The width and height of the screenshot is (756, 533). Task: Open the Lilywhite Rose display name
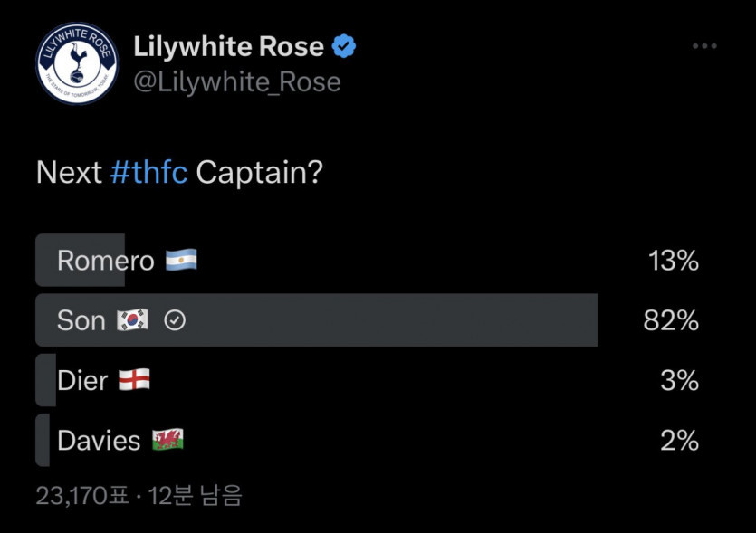(228, 46)
